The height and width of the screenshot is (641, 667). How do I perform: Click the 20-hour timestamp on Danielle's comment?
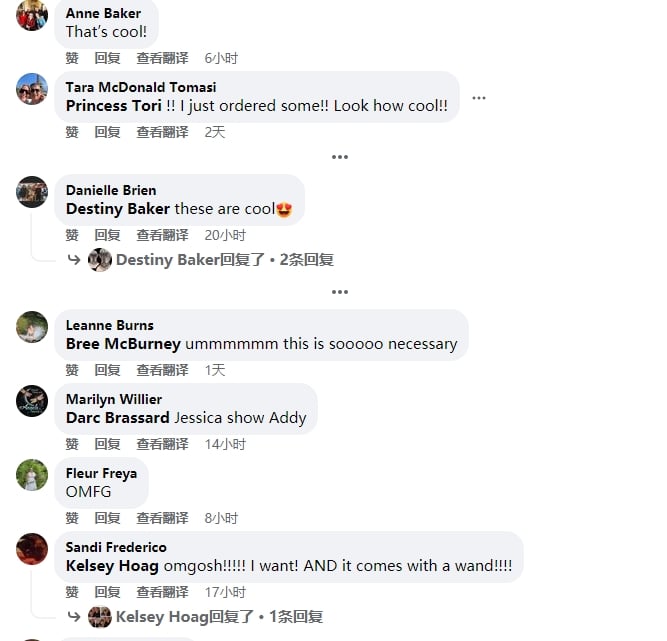coord(225,235)
